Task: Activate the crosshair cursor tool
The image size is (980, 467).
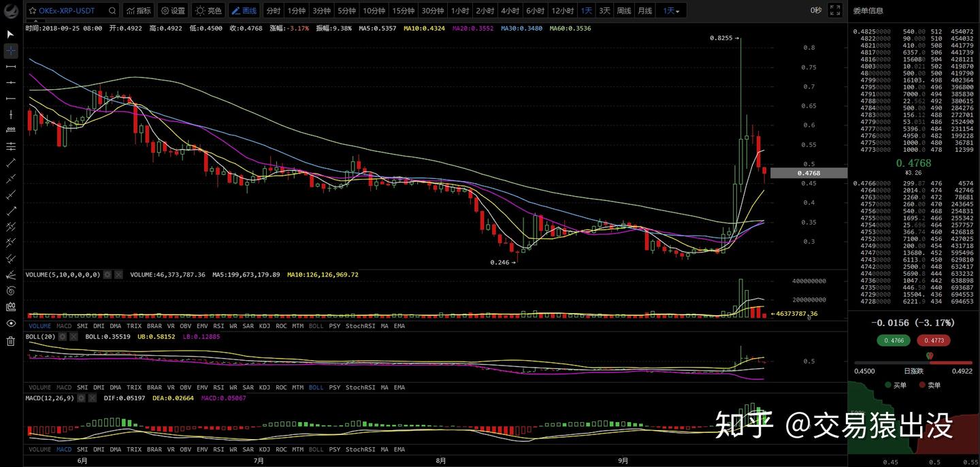Action: click(10, 50)
